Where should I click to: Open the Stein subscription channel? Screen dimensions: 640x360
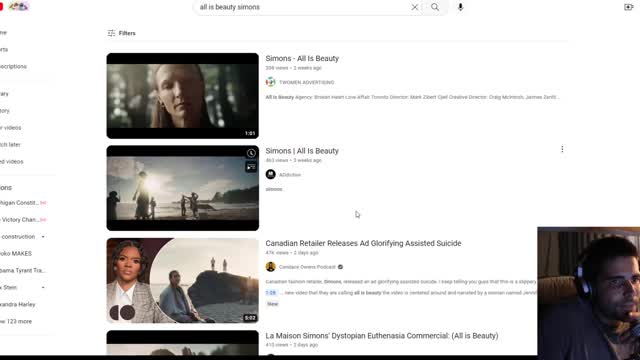click(x=8, y=287)
